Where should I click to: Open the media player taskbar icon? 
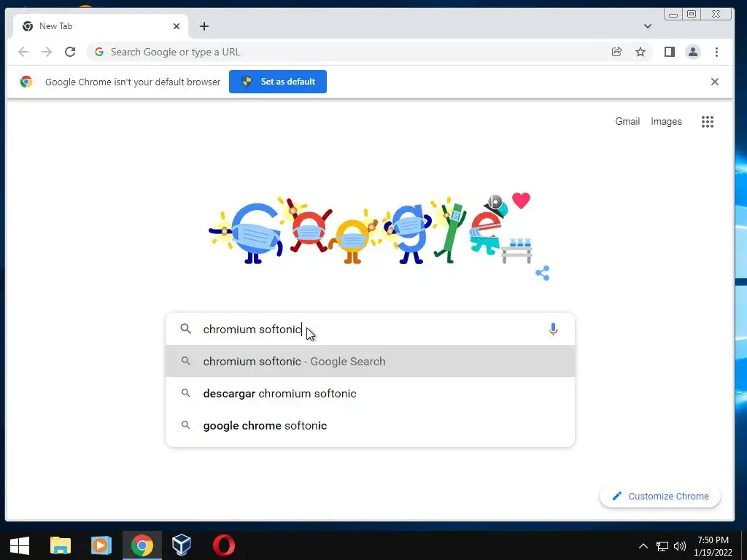[x=101, y=545]
